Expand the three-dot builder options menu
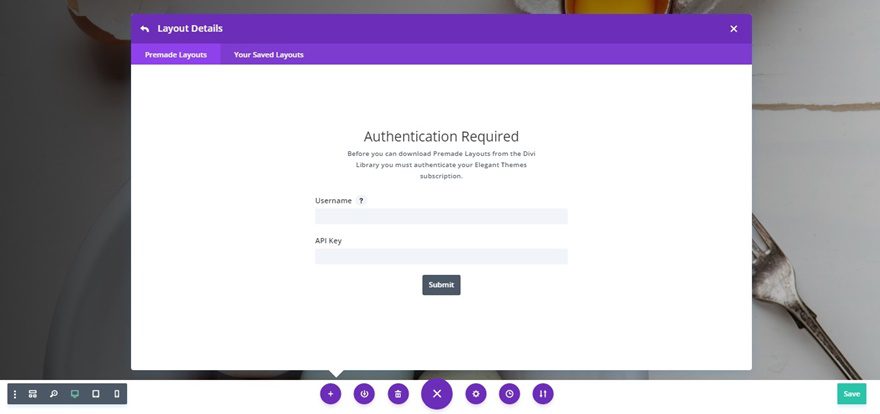880x414 pixels. pyautogui.click(x=15, y=394)
